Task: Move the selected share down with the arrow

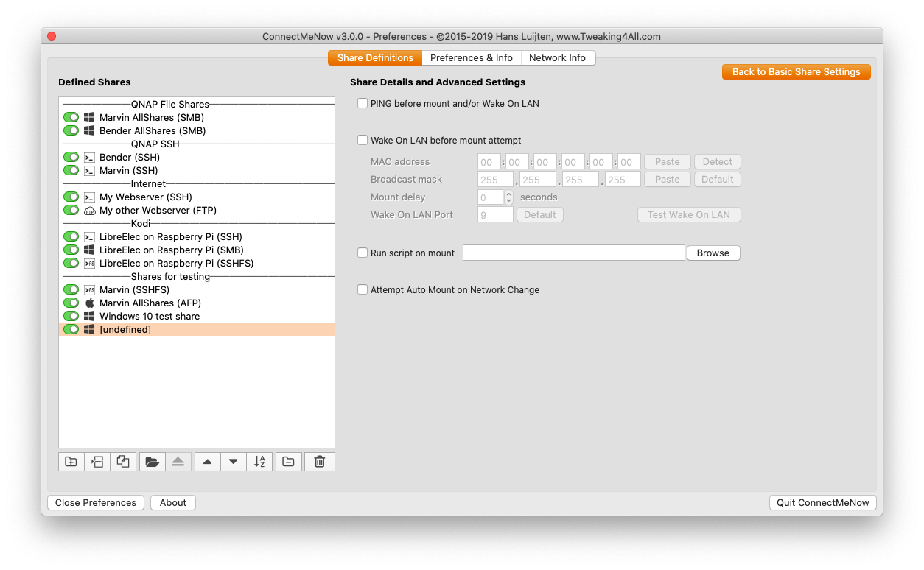Action: click(x=234, y=462)
